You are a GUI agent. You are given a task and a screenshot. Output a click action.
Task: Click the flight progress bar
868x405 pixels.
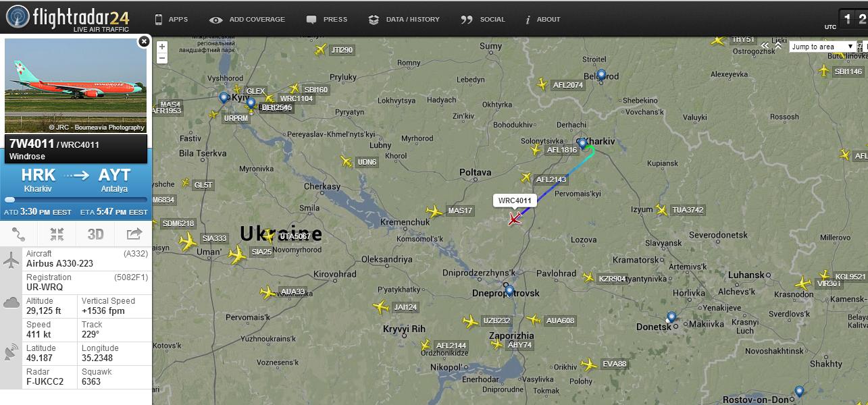click(76, 200)
